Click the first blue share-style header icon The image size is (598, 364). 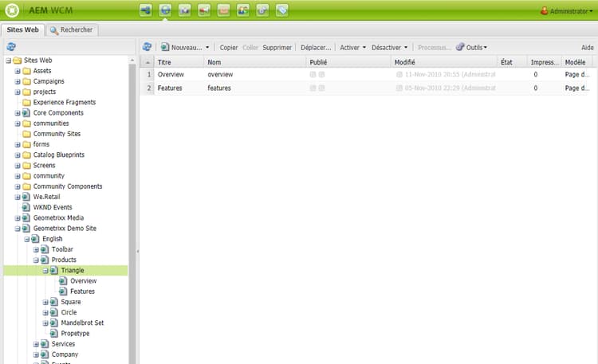click(146, 10)
